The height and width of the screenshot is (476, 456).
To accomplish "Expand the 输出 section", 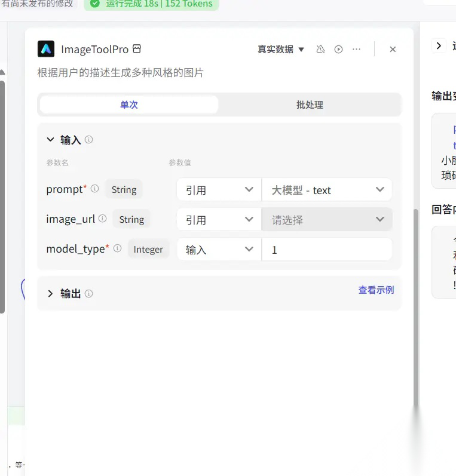I will (x=51, y=294).
